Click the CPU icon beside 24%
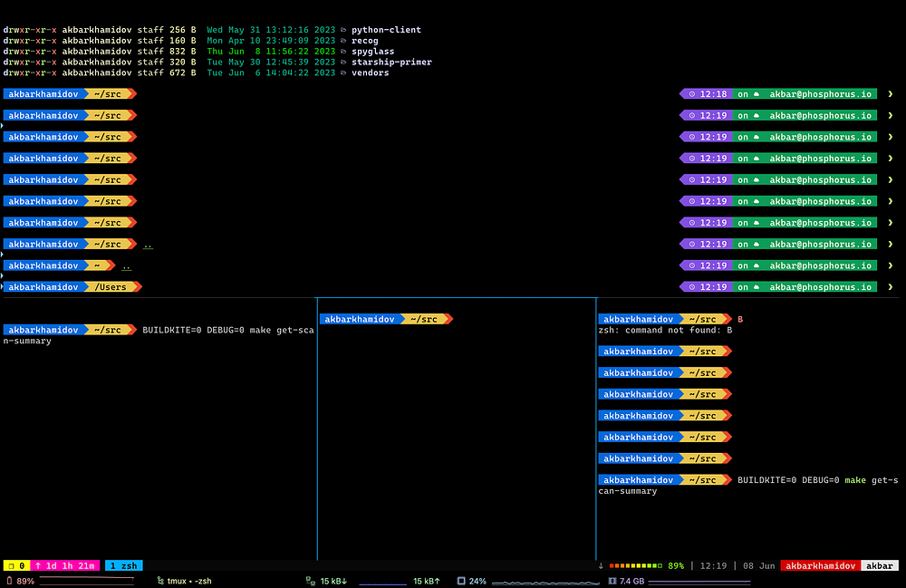The width and height of the screenshot is (906, 588). [461, 581]
